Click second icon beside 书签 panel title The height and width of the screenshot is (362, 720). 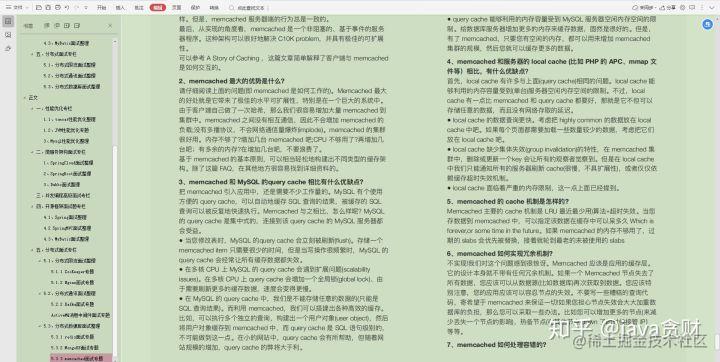(57, 26)
